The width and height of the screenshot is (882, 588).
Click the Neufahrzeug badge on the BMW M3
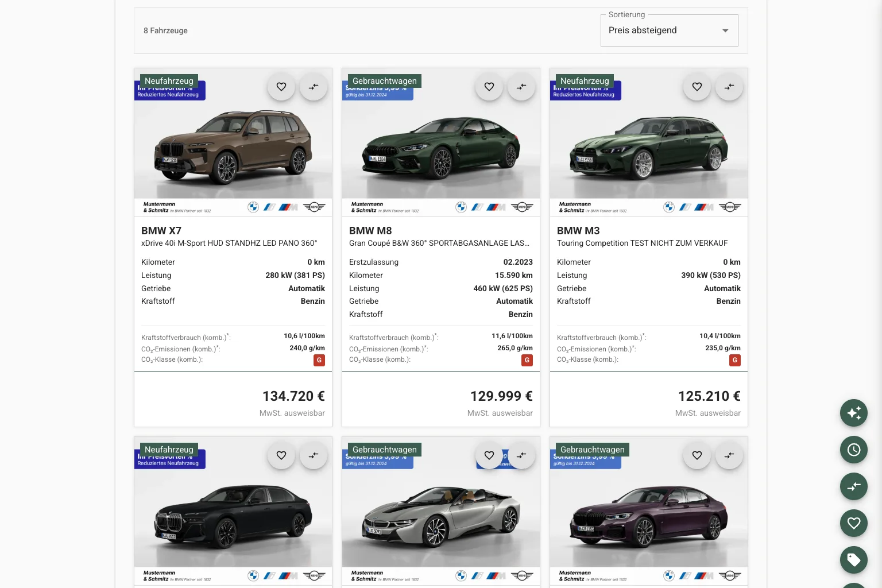coord(585,81)
